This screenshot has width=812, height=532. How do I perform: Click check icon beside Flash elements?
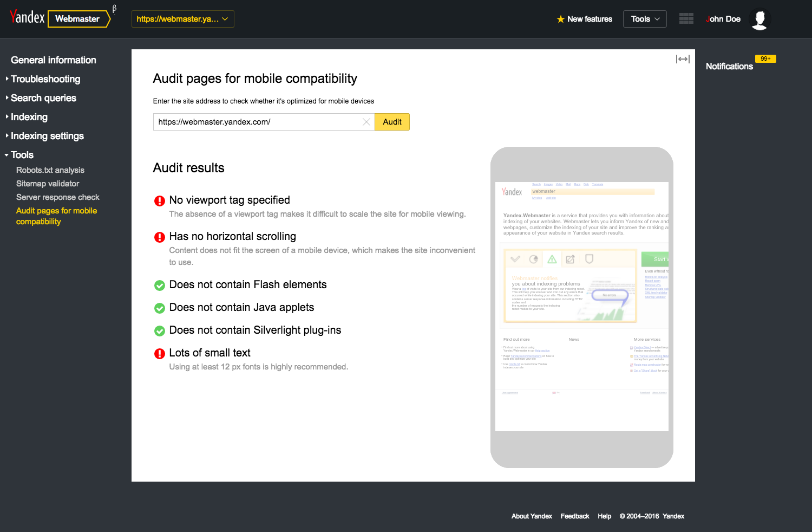point(160,286)
